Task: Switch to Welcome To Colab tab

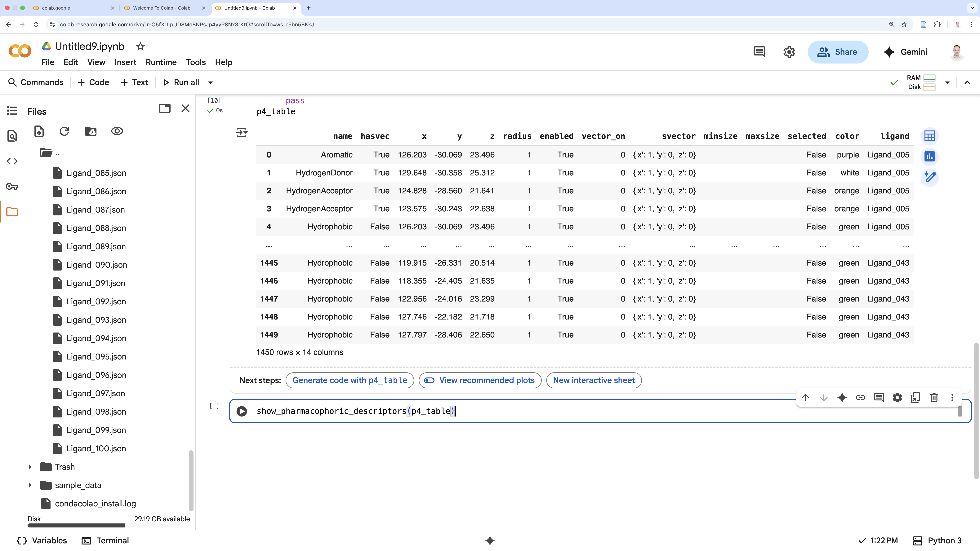Action: (162, 8)
